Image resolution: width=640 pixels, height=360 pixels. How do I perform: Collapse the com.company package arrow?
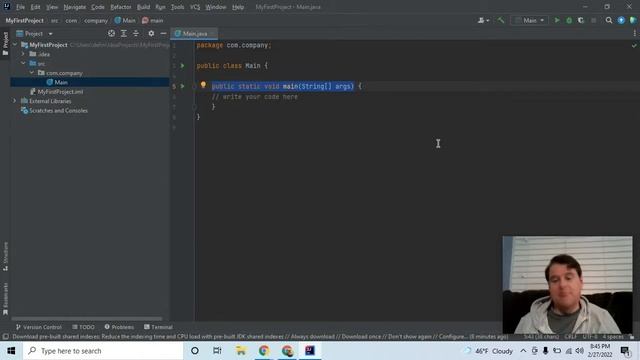coord(31,73)
